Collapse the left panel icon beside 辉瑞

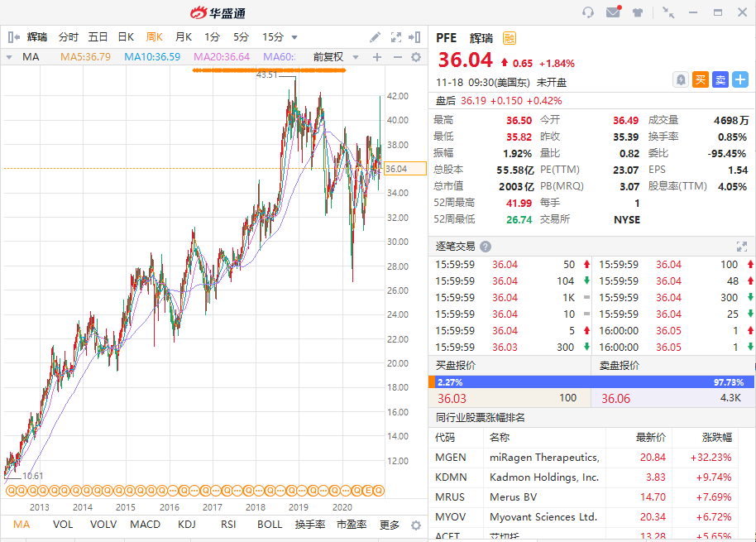pos(13,37)
